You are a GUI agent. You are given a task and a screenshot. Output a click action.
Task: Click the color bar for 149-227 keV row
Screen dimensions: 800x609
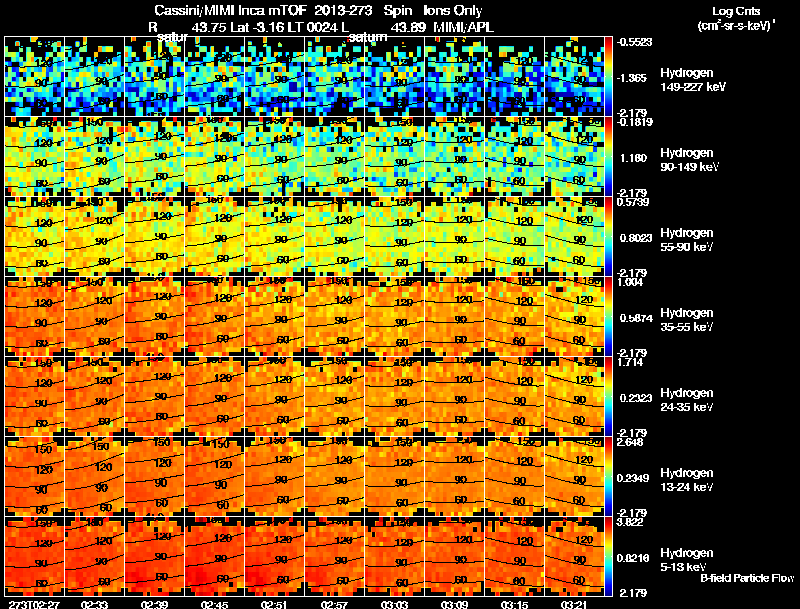(x=608, y=77)
